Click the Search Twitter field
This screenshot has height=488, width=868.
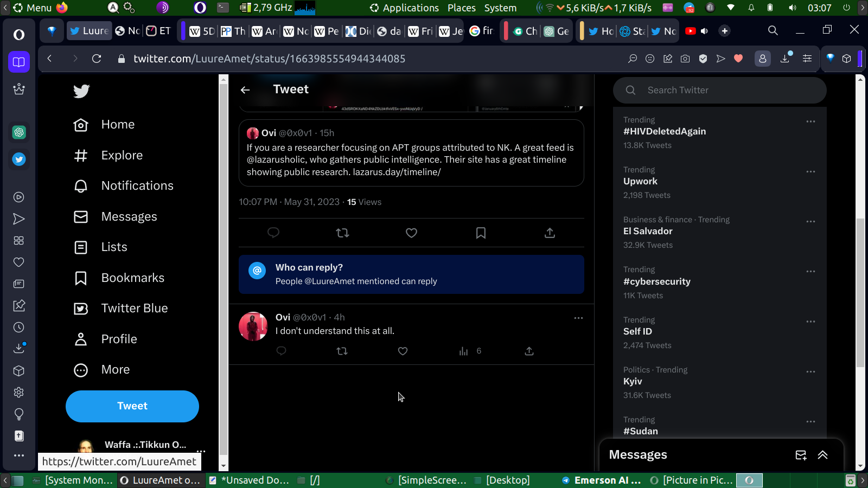[720, 90]
